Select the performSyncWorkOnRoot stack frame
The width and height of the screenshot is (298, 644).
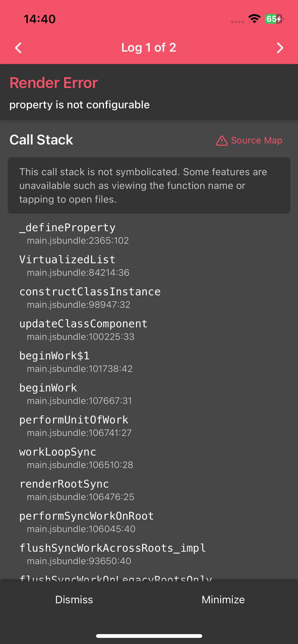[x=149, y=522]
